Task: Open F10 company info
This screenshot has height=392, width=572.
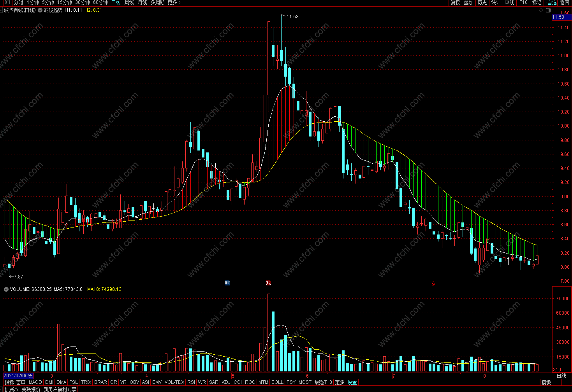Action: click(x=523, y=2)
